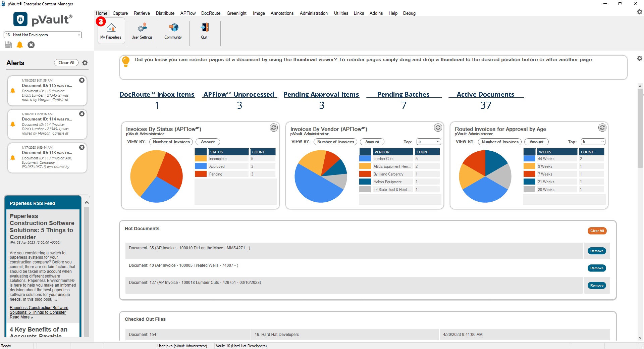The height and width of the screenshot is (349, 644).
Task: Refresh Invoices By Vendor chart
Action: tap(438, 128)
